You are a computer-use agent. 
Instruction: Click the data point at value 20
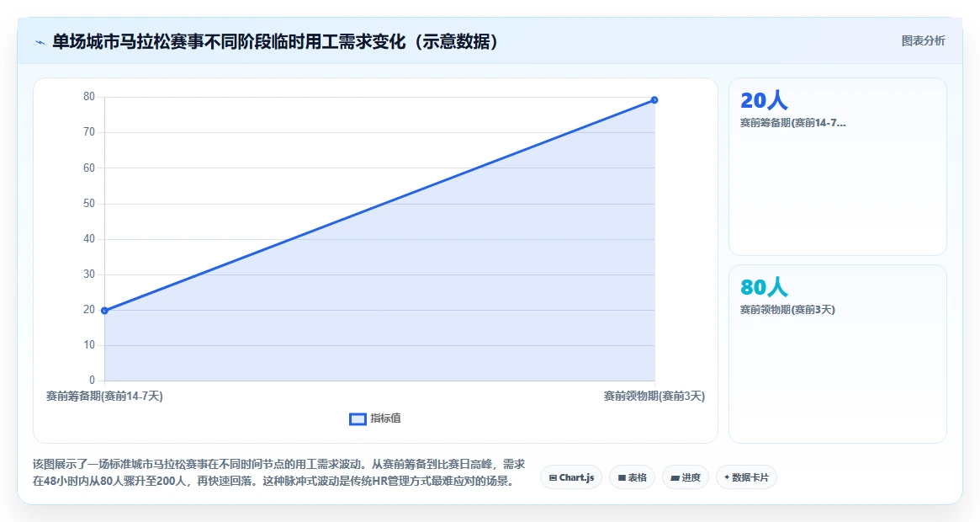pyautogui.click(x=104, y=311)
